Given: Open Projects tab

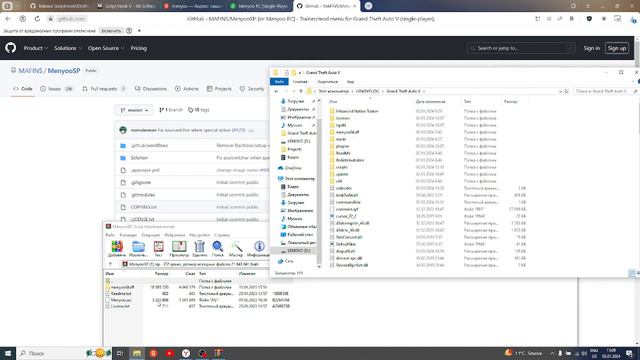Looking at the screenshot, I should (x=219, y=89).
